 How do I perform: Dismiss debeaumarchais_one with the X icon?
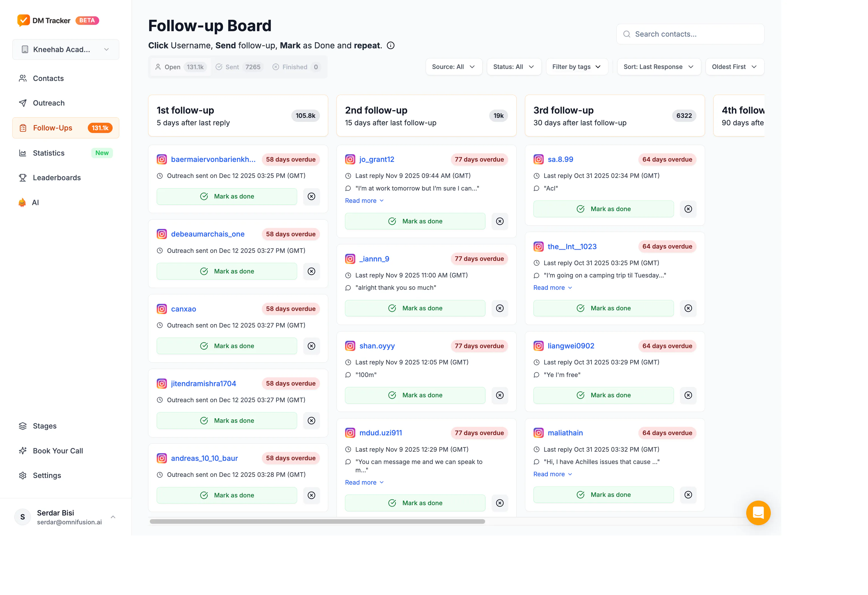pos(312,271)
